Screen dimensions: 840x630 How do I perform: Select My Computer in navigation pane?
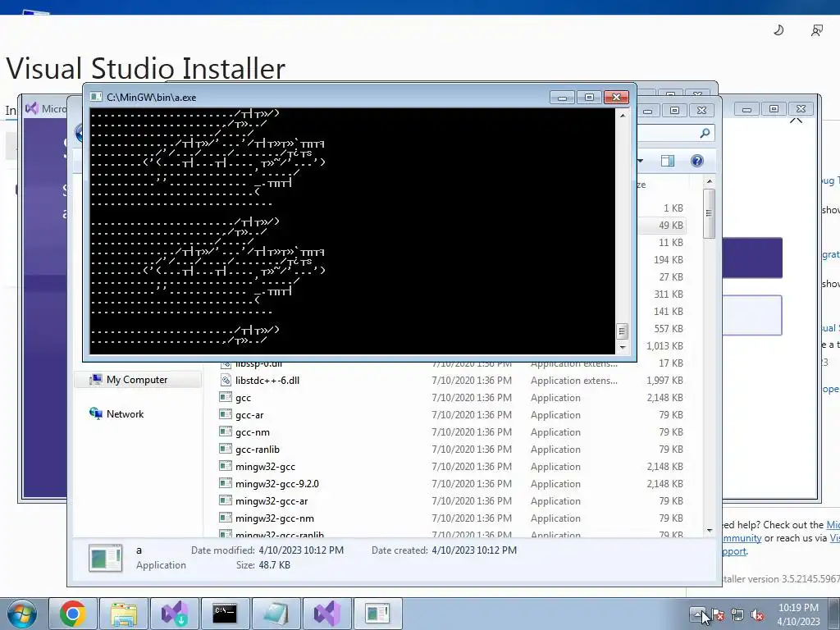coord(137,379)
